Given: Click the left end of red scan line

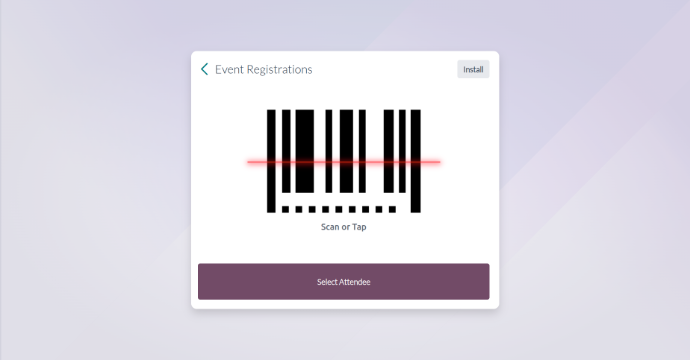Looking at the screenshot, I should [250, 162].
